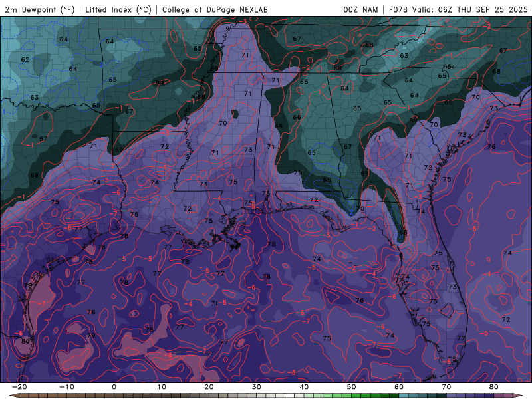This screenshot has width=532, height=399.
Task: Click the "60" color scale label
Action: (x=399, y=387)
